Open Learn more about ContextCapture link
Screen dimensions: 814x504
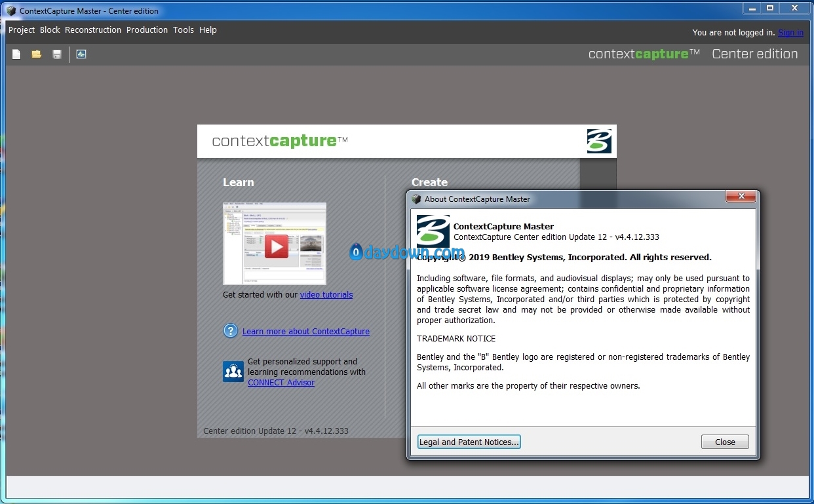pyautogui.click(x=306, y=332)
